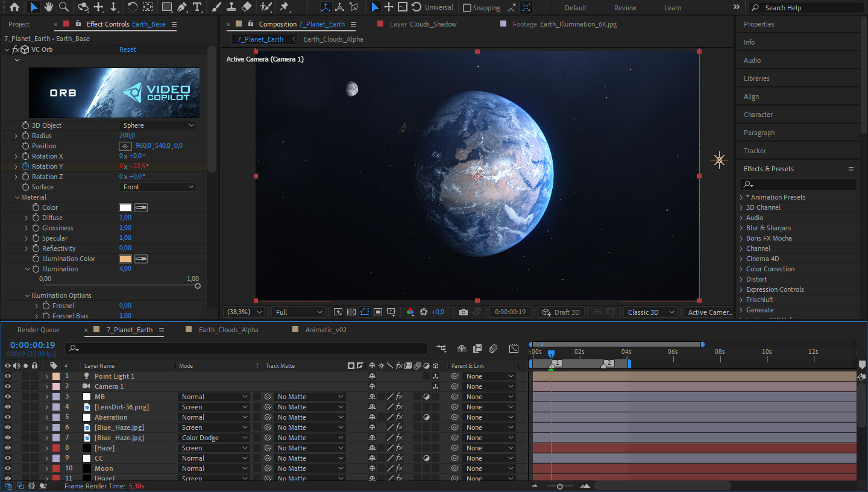Hide the Aberration layer
This screenshot has width=868, height=492.
tap(8, 417)
